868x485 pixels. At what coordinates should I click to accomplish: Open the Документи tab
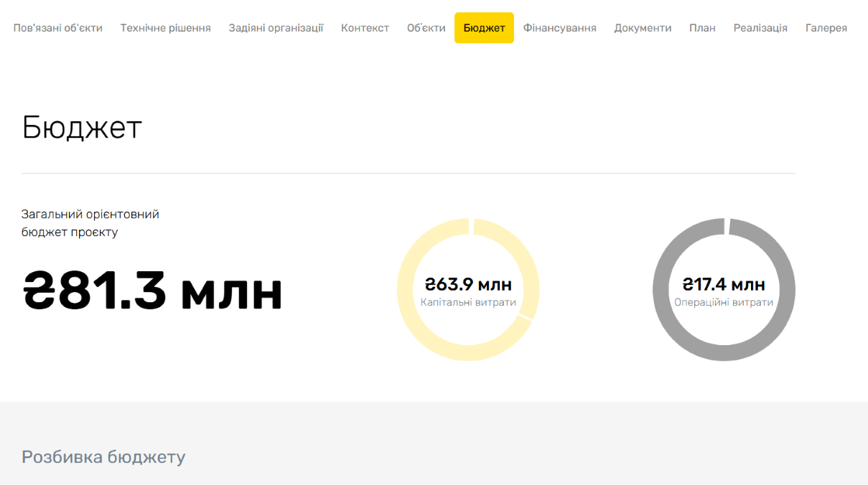643,28
